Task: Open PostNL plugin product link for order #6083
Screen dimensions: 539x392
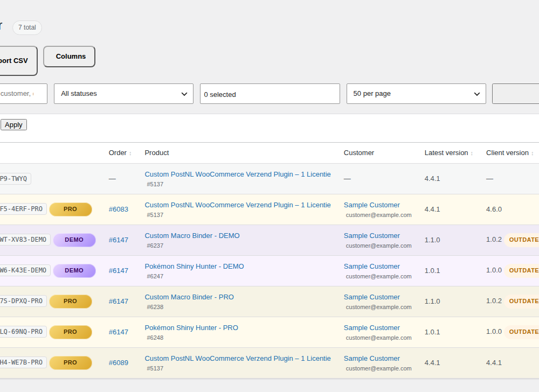Action: pos(238,205)
